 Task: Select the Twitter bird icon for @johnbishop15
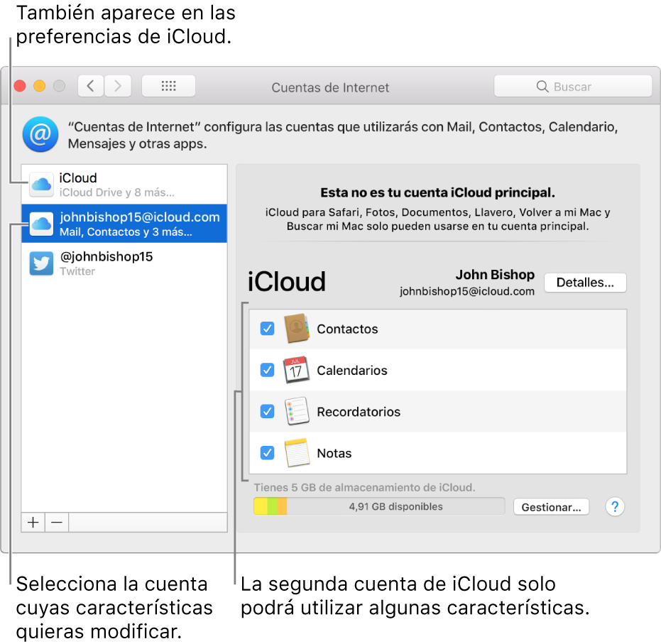(40, 263)
